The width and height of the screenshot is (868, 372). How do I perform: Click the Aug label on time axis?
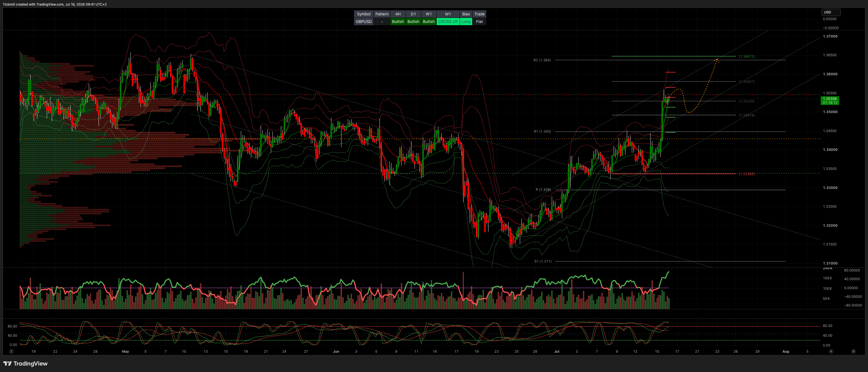click(x=785, y=352)
